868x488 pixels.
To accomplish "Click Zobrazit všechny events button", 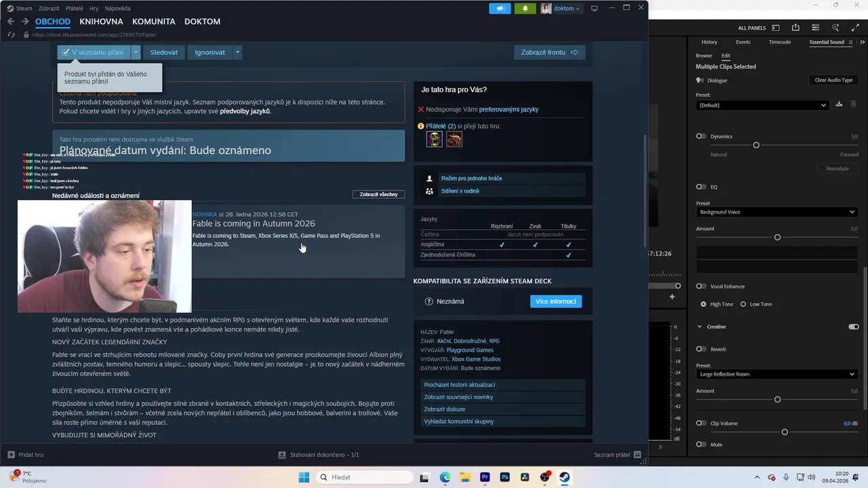I will click(x=378, y=195).
